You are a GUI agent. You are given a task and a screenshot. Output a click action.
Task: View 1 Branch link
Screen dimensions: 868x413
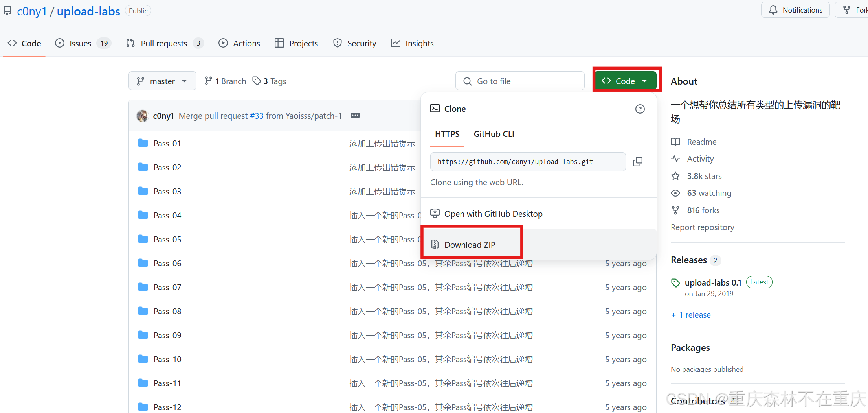pos(225,81)
